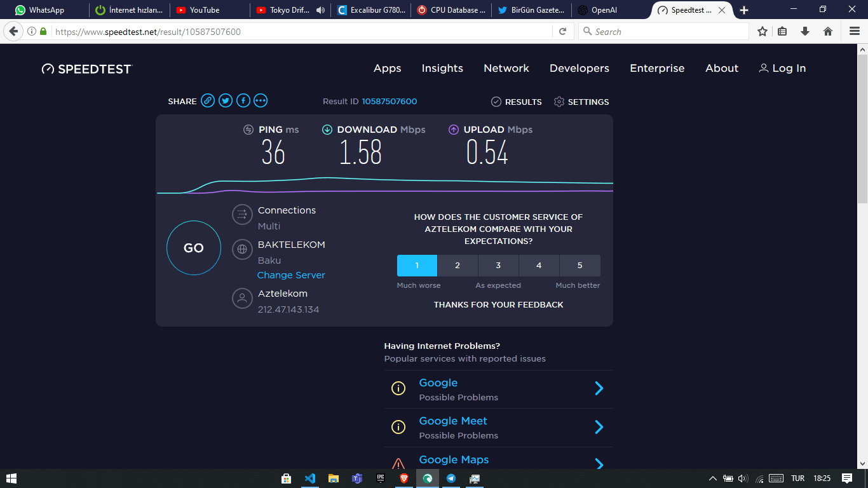
Task: Show site information (i) icon in address bar
Action: (31, 31)
